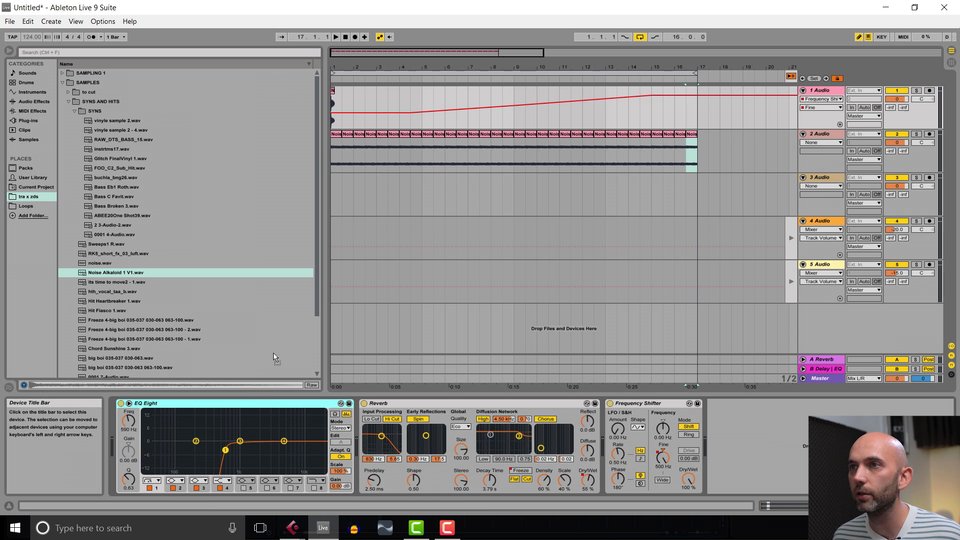Expand the 'to cut' folder

pos(69,92)
